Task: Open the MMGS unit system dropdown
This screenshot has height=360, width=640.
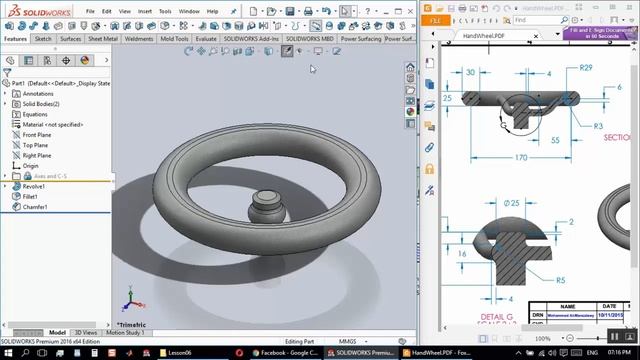Action: pyautogui.click(x=366, y=341)
